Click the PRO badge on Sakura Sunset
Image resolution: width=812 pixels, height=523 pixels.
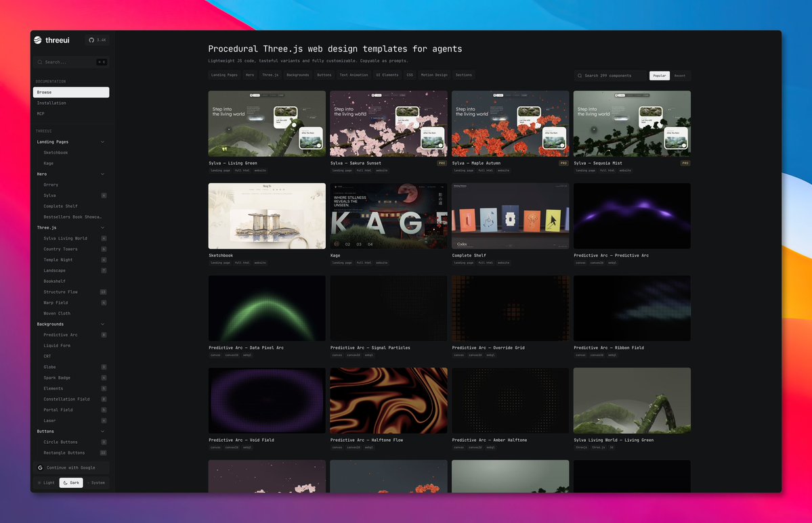click(442, 163)
